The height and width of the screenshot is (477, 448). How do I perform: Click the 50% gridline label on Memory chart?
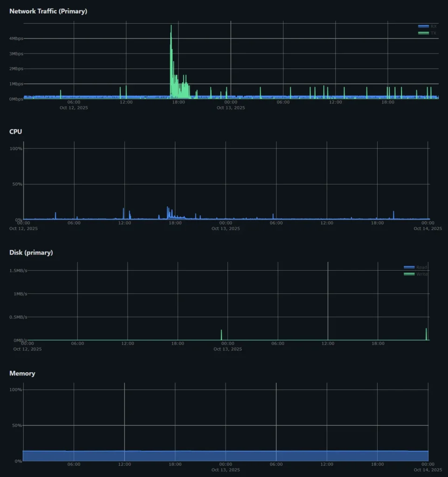(x=15, y=425)
